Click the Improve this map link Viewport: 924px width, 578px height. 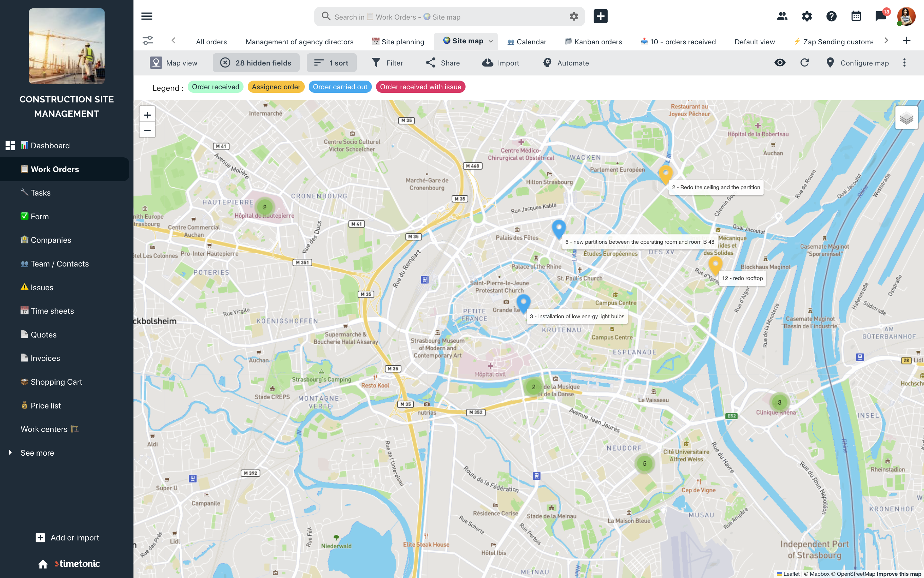pos(899,574)
